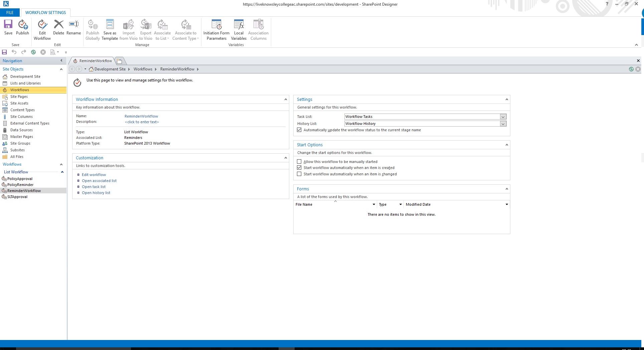Image resolution: width=644 pixels, height=350 pixels.
Task: Click Edit workflow link
Action: tap(94, 175)
